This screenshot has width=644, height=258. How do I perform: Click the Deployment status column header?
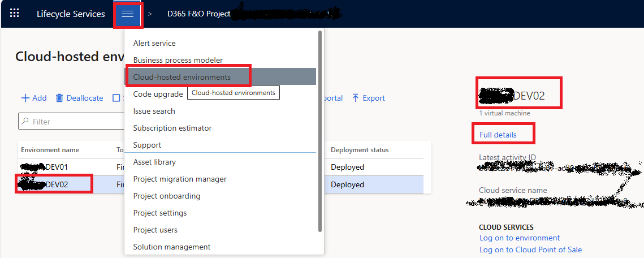(x=360, y=150)
